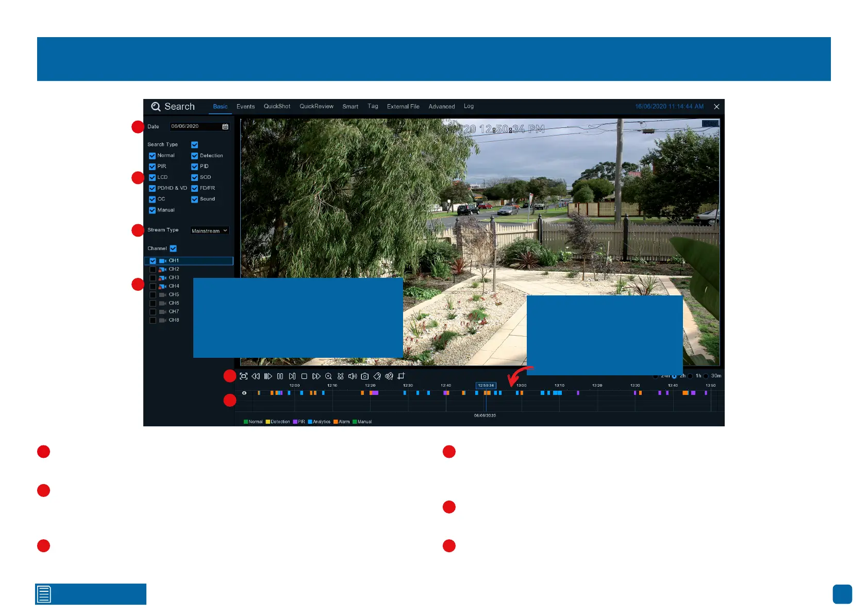Take a snapshot with the camera icon

click(365, 376)
